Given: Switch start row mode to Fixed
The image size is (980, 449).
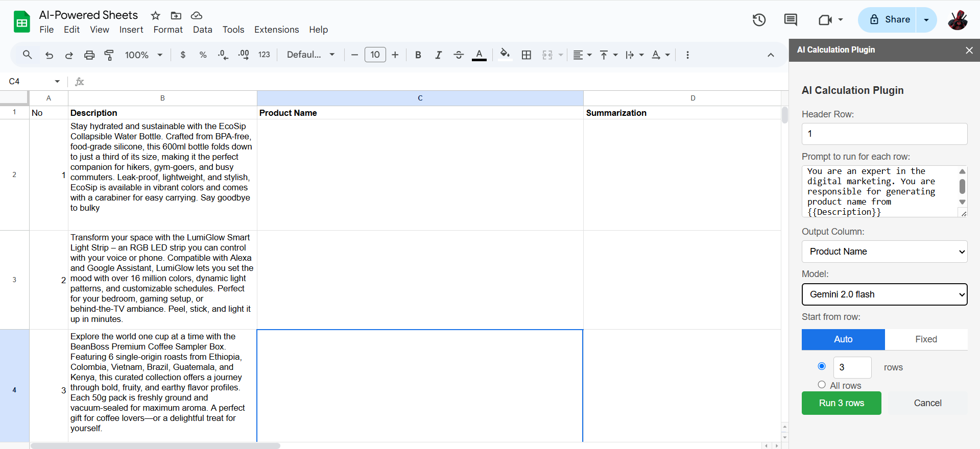Looking at the screenshot, I should tap(926, 339).
